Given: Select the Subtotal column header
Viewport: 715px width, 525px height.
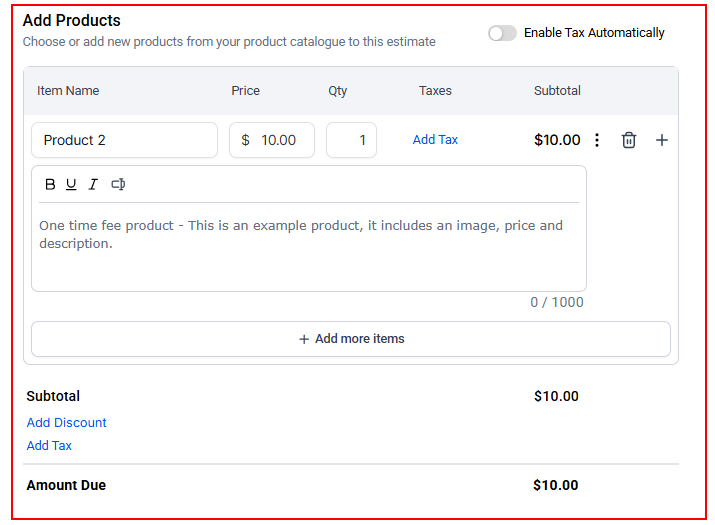Looking at the screenshot, I should (557, 91).
